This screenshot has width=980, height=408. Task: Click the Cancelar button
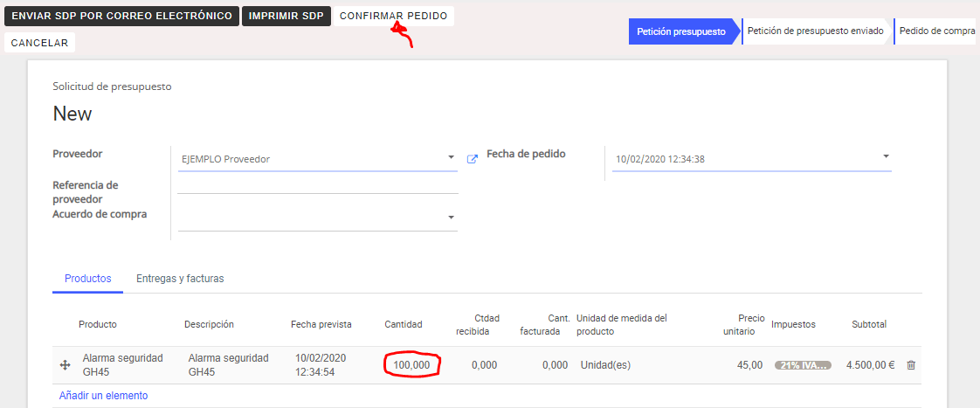39,43
